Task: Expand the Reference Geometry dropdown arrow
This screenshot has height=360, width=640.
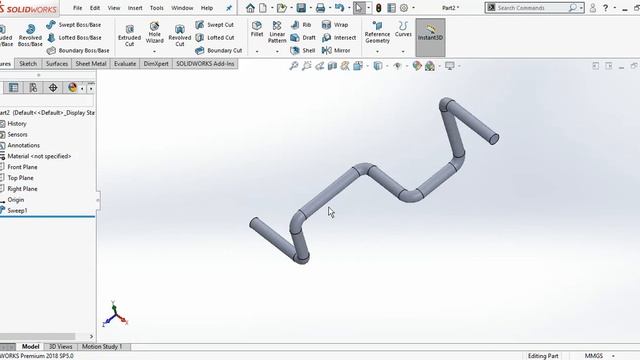Action: tap(377, 51)
